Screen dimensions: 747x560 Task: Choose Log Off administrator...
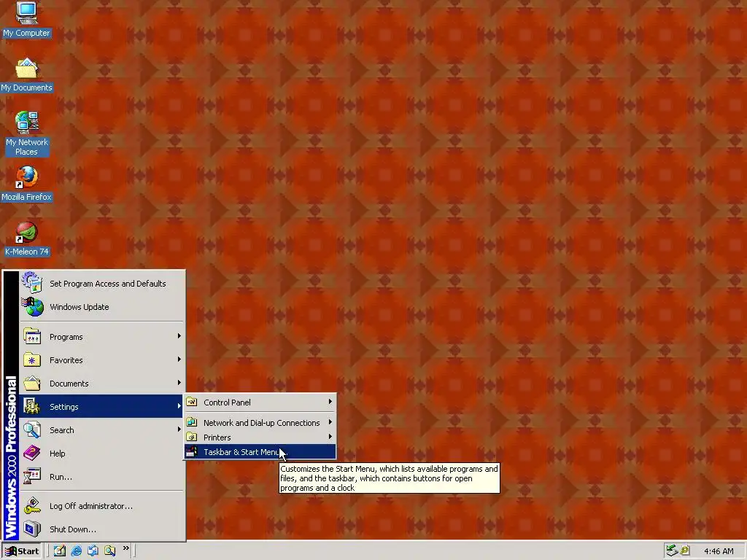101,506
